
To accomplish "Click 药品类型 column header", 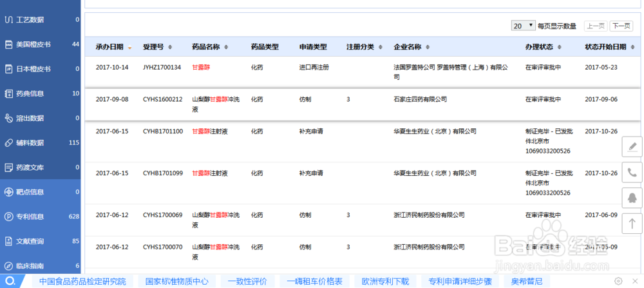I will tap(265, 47).
